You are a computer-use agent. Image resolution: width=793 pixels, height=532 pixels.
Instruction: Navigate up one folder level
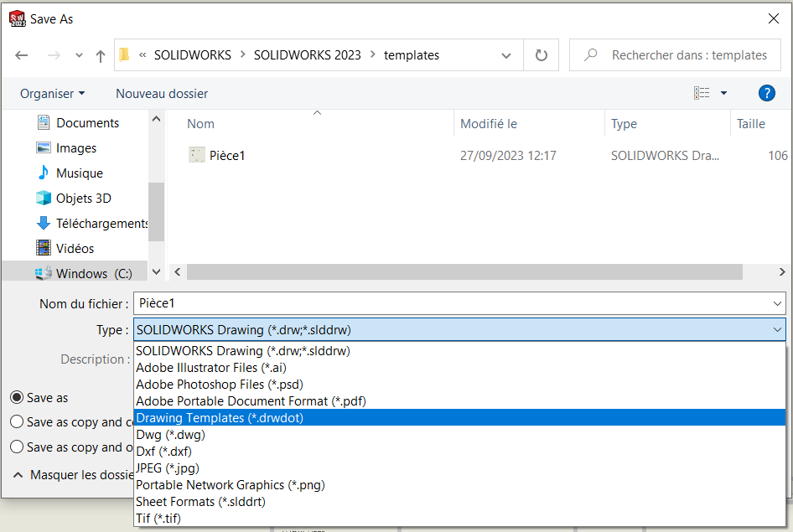[x=100, y=54]
